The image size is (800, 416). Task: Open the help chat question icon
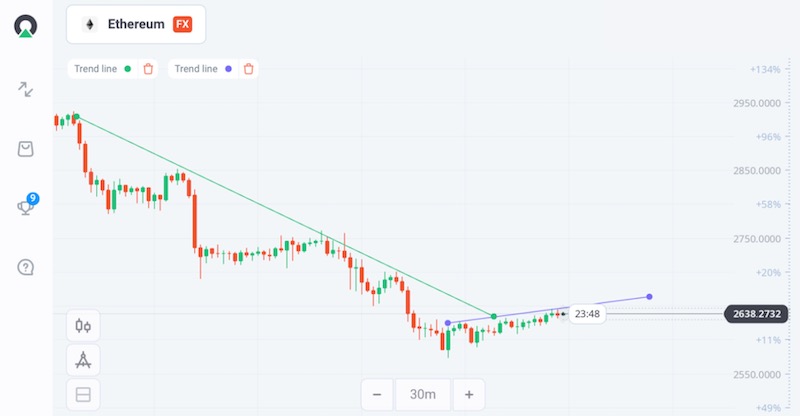(x=26, y=267)
